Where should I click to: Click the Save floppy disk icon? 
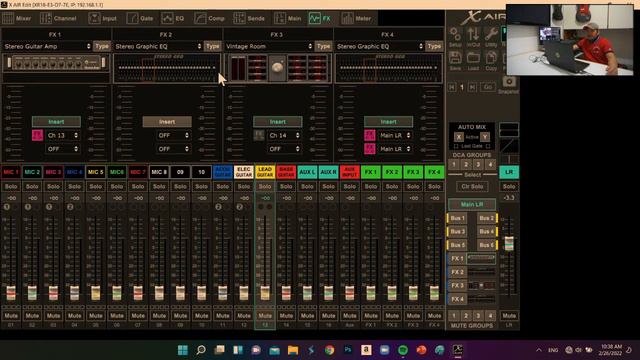(455, 60)
